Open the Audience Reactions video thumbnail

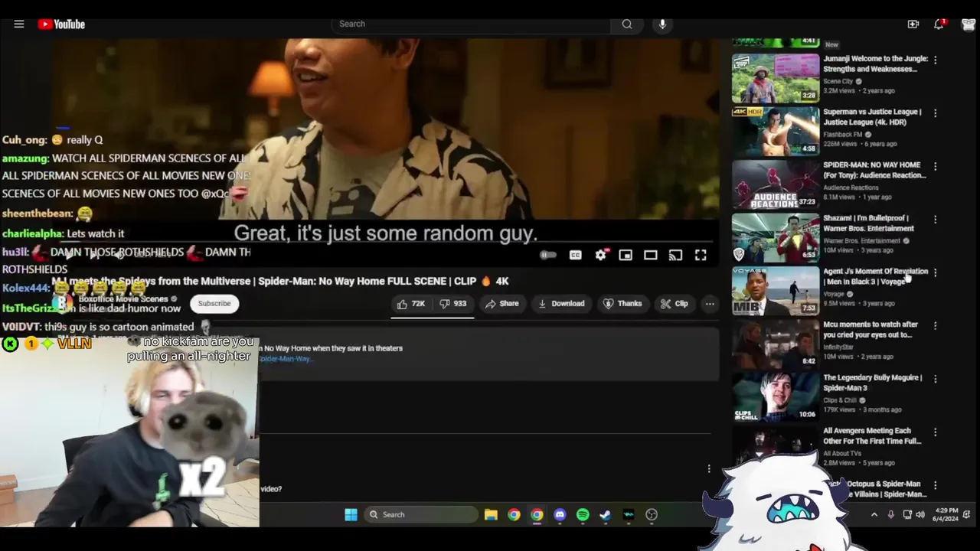click(776, 185)
